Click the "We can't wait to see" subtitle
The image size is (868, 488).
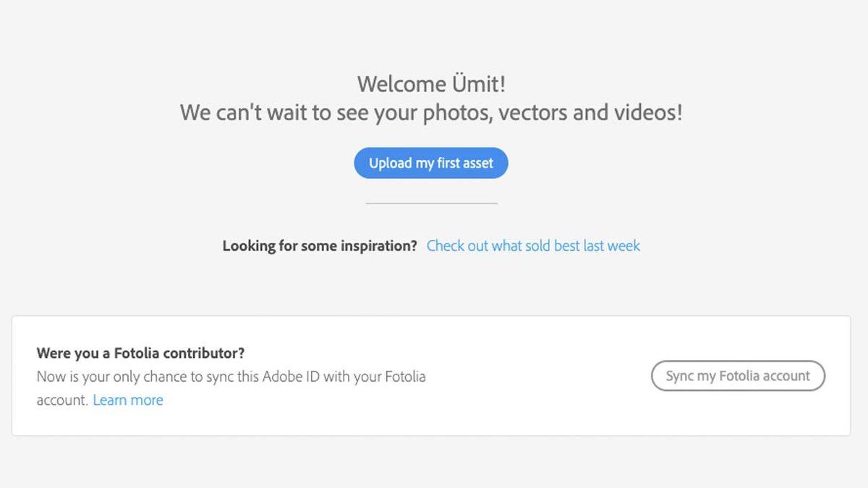431,114
